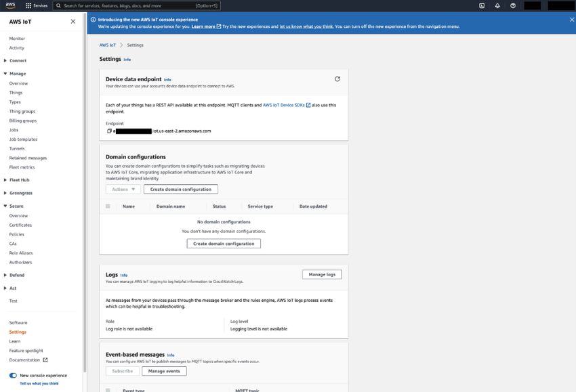
Task: Open the help question mark menu
Action: (x=513, y=5)
